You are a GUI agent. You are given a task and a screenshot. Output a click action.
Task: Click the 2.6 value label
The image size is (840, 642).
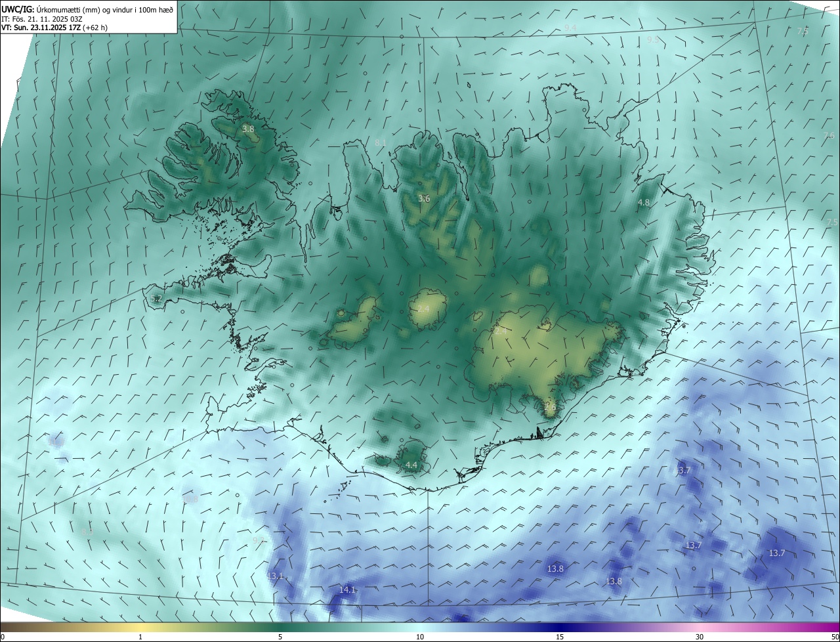(550, 407)
